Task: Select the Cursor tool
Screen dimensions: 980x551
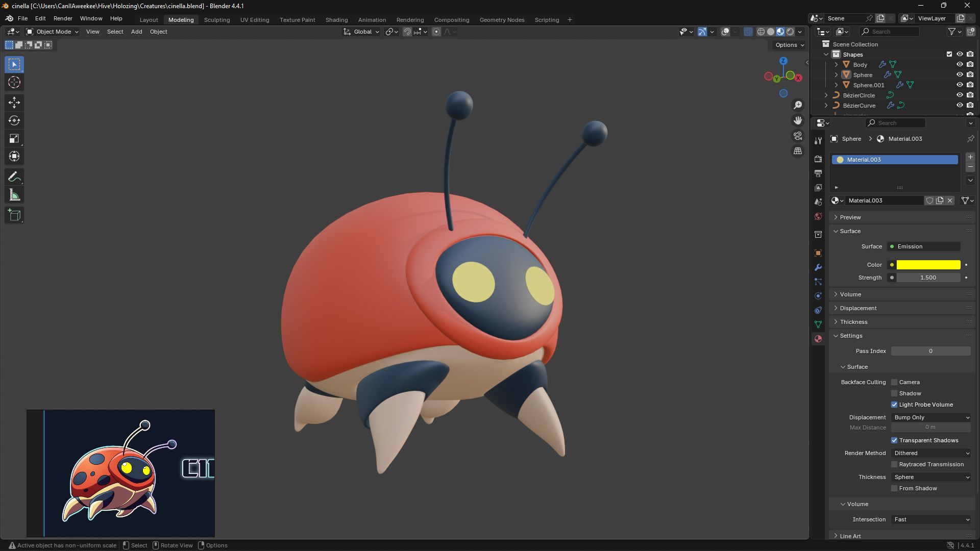Action: click(x=14, y=82)
